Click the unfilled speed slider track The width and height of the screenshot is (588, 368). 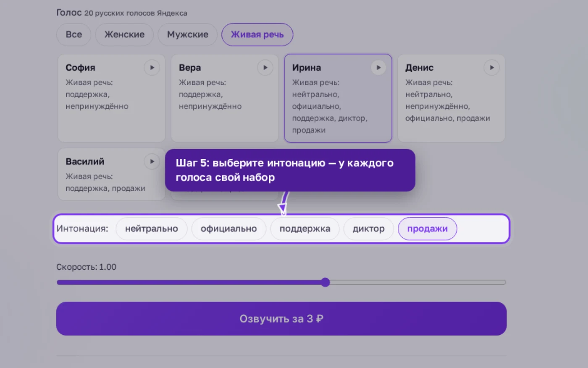pos(418,282)
